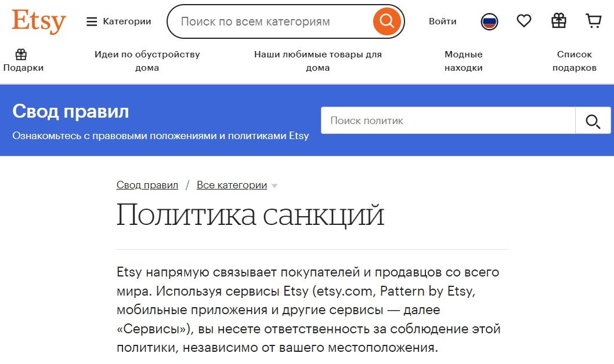Open the shopping cart icon

594,21
